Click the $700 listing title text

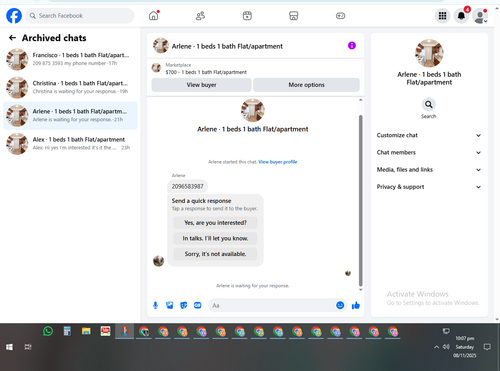[x=206, y=72]
